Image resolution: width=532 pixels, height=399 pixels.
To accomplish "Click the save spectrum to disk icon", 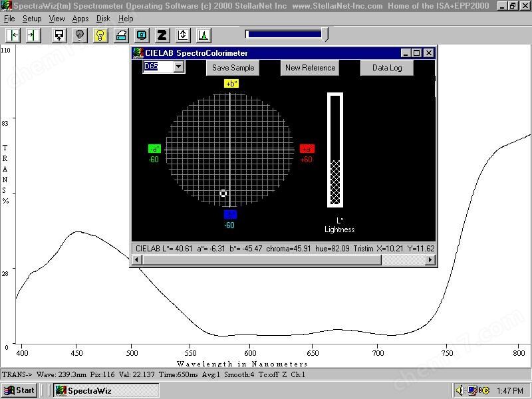I will pyautogui.click(x=59, y=35).
